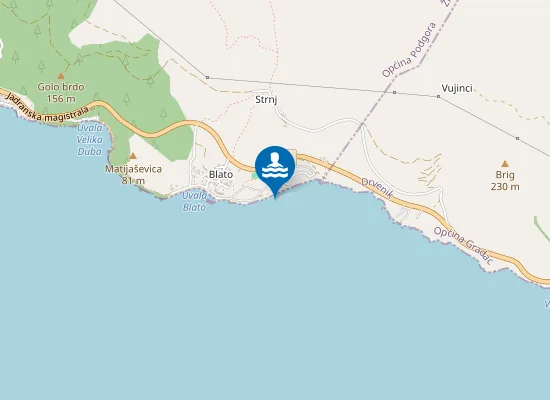
Task: Click the Golo brdo 156 m label
Action: pyautogui.click(x=61, y=93)
